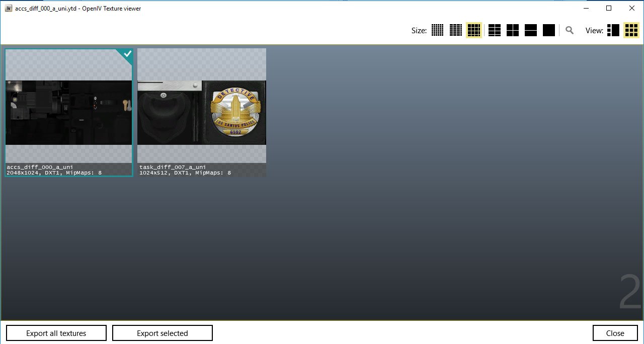Set thumbnail size to smallest grid

click(438, 30)
